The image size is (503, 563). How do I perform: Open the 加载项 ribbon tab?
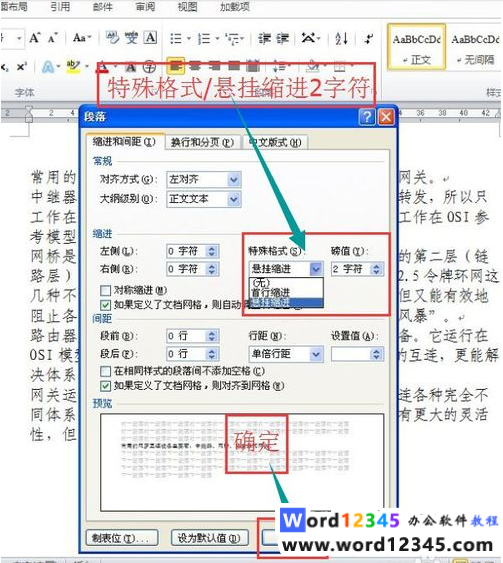pos(235,6)
